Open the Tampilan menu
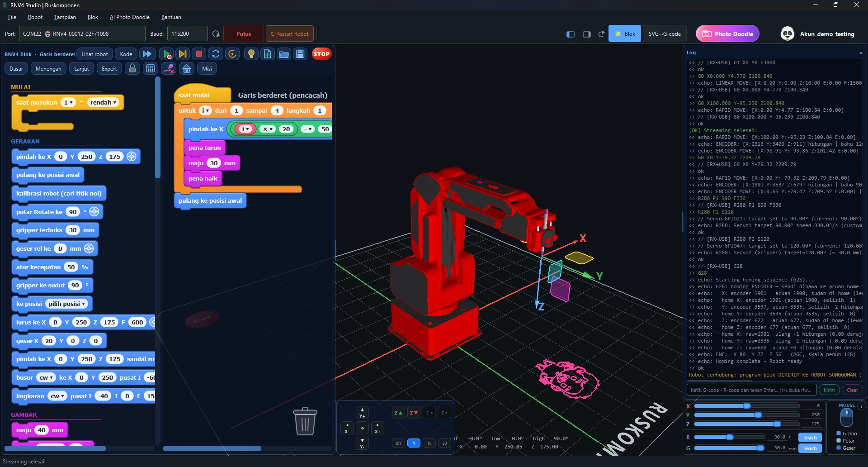This screenshot has height=467, width=868. [x=65, y=17]
